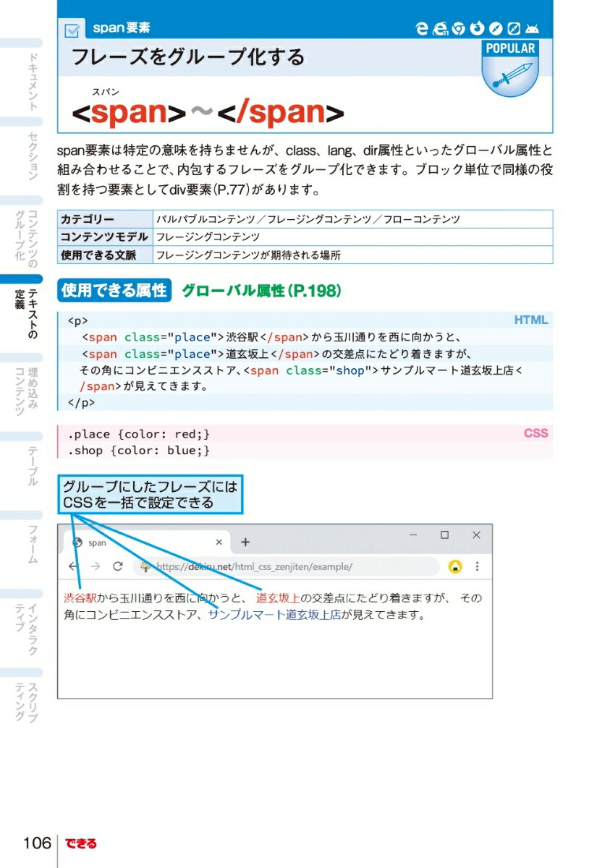Open the browser three-dot menu
The image size is (610, 868).
point(478,566)
